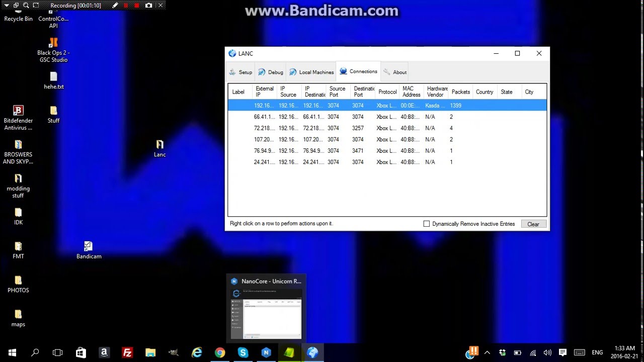The width and height of the screenshot is (644, 362).
Task: Open the IDK folder on desktop
Action: tap(18, 216)
